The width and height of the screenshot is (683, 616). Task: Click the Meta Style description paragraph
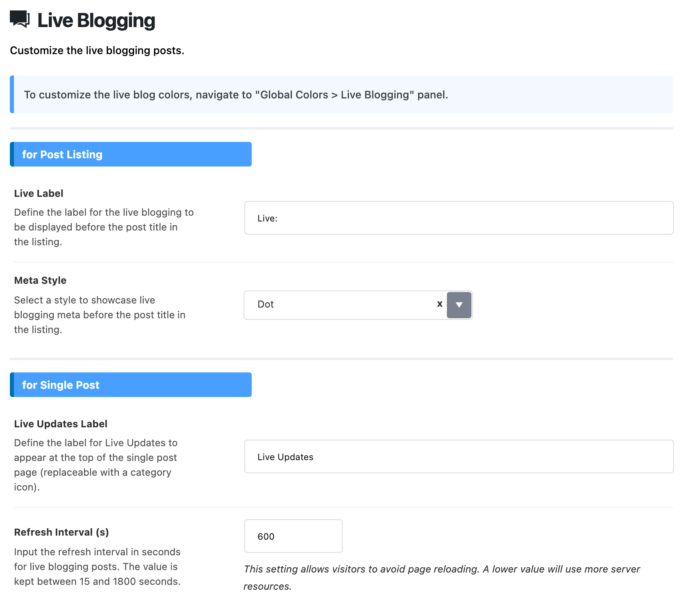pos(100,315)
